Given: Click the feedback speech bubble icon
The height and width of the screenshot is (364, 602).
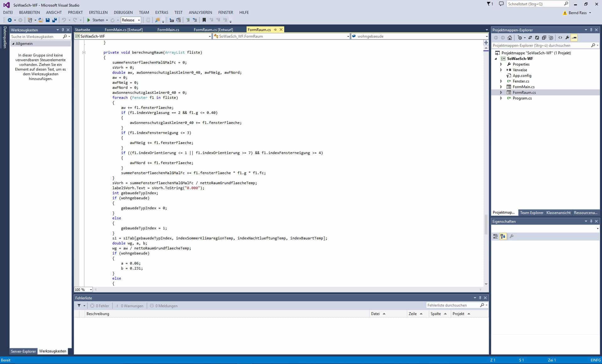Looking at the screenshot, I should [501, 4].
